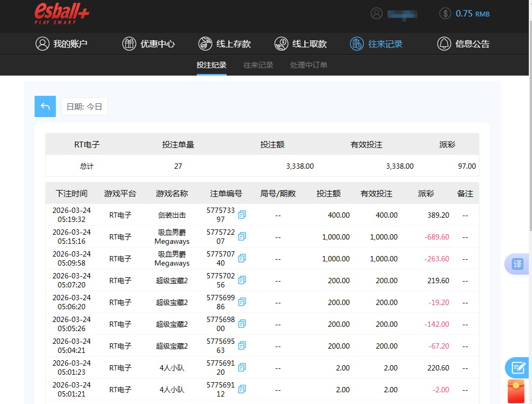Click the user avatar icon in the header

(377, 13)
